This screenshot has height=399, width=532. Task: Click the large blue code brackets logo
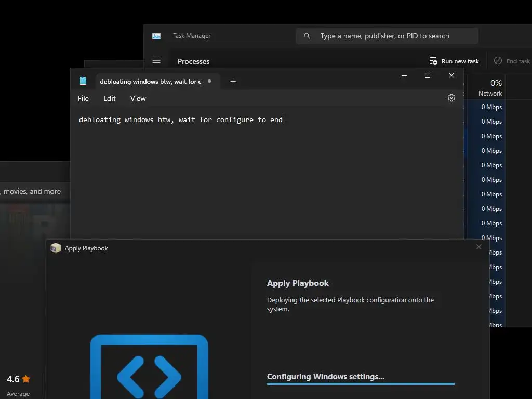pos(149,366)
